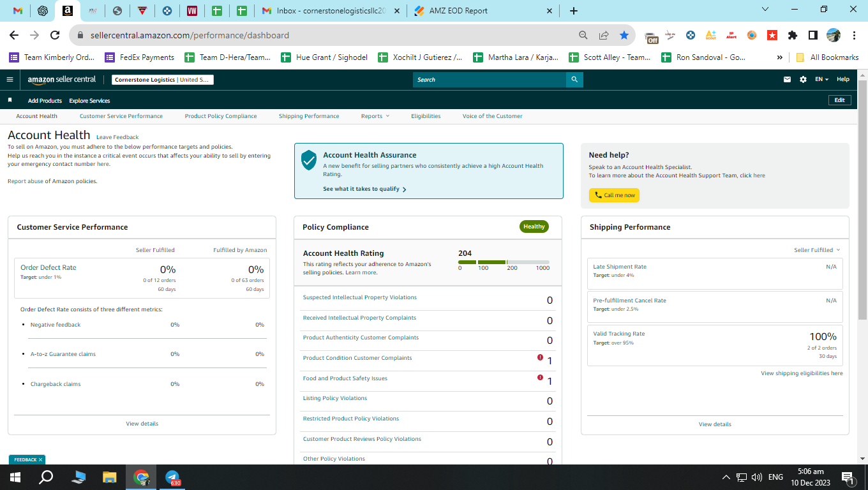Open the Chrome three-dot menu
This screenshot has width=868, height=490.
point(853,35)
